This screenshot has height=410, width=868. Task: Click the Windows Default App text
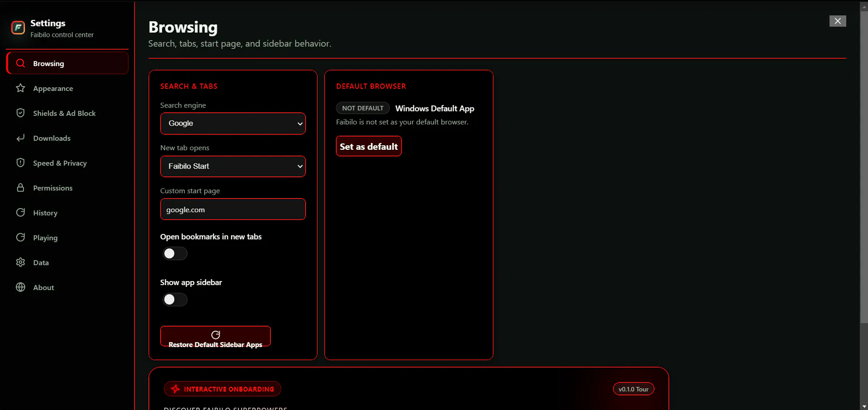tap(435, 109)
